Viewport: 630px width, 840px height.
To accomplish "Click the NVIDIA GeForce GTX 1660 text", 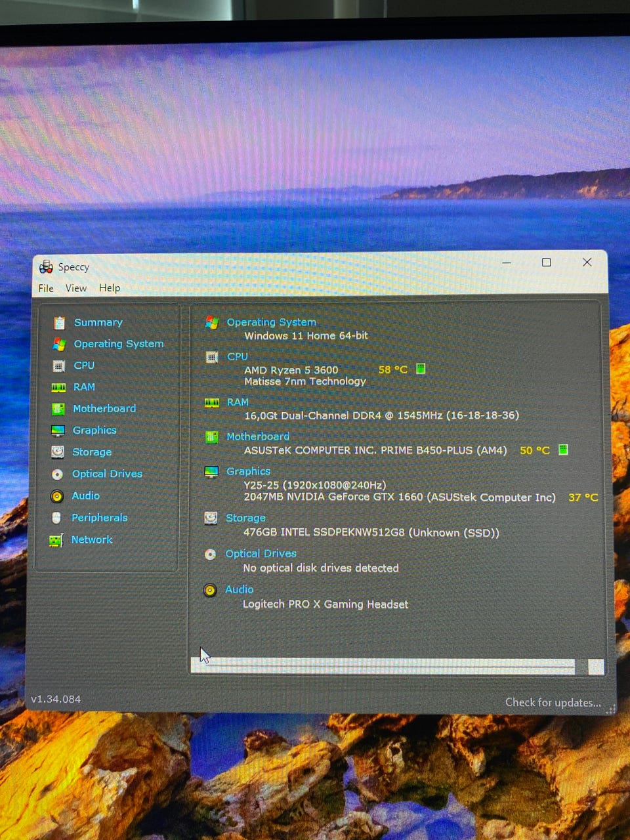I will tap(400, 497).
